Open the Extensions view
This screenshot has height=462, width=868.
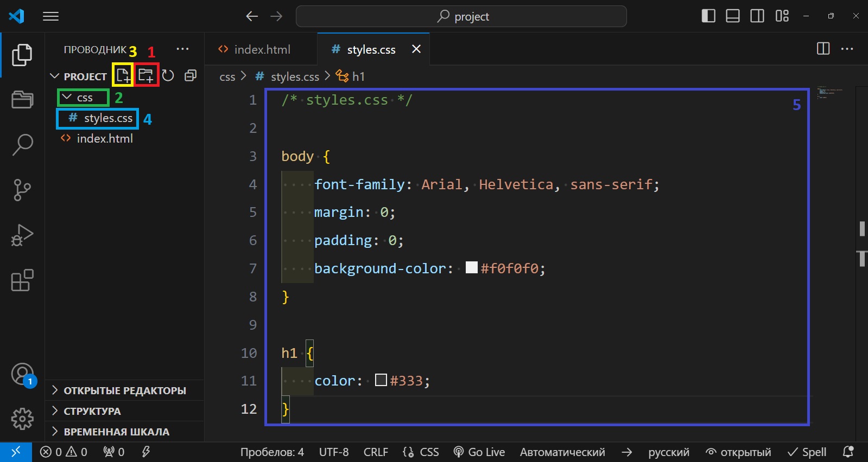[22, 280]
